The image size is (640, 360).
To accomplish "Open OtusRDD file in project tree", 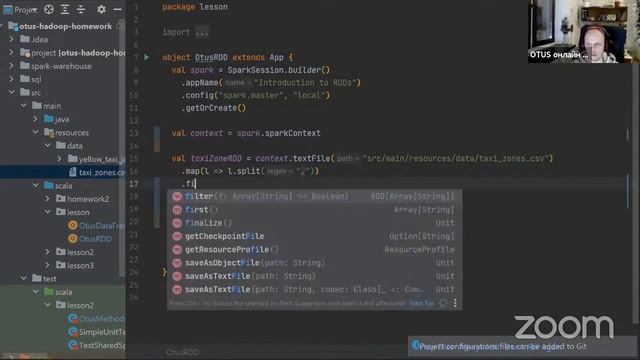I will click(90, 239).
